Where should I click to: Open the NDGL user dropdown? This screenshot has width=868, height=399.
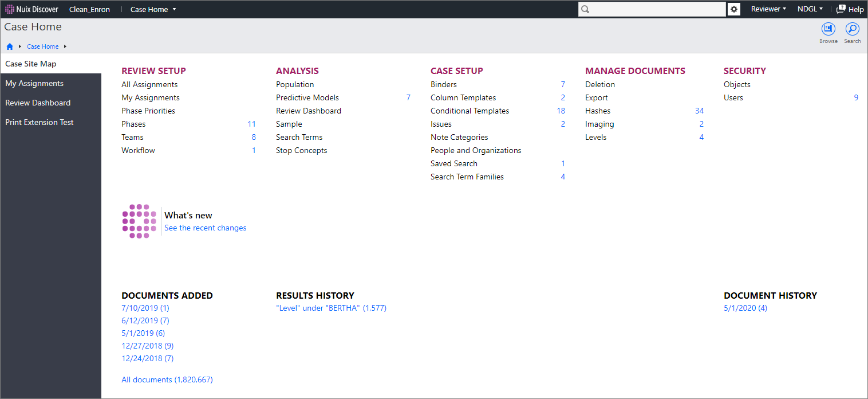(810, 9)
